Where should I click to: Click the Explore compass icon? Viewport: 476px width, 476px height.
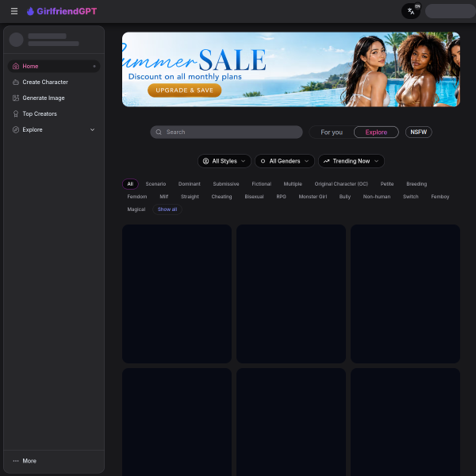[x=16, y=129]
